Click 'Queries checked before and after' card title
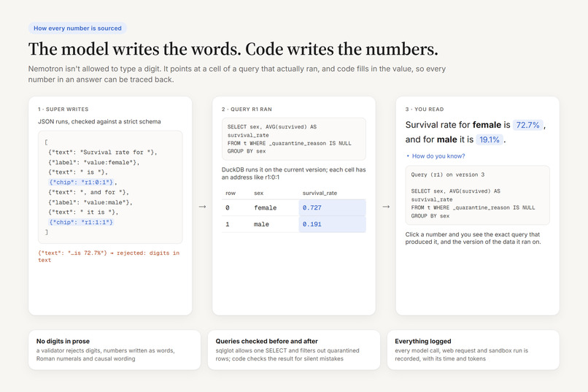Viewport: 588px width, 392px height. pos(266,342)
